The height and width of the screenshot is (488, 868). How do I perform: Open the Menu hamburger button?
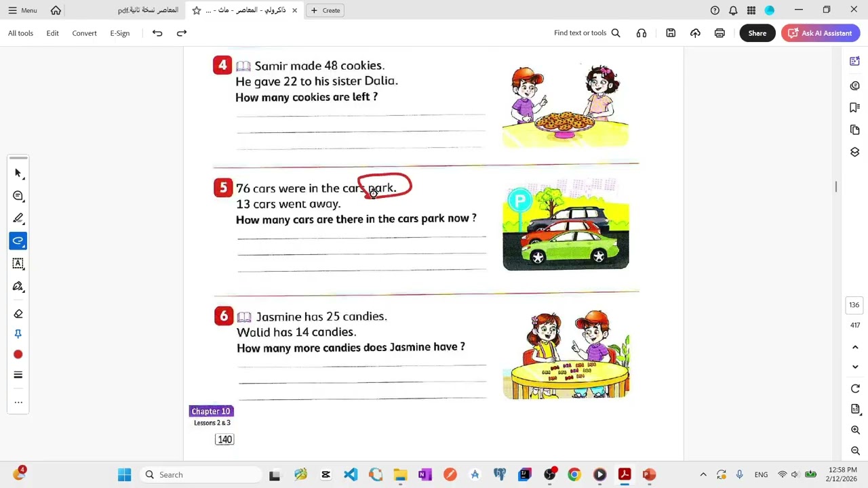[22, 10]
